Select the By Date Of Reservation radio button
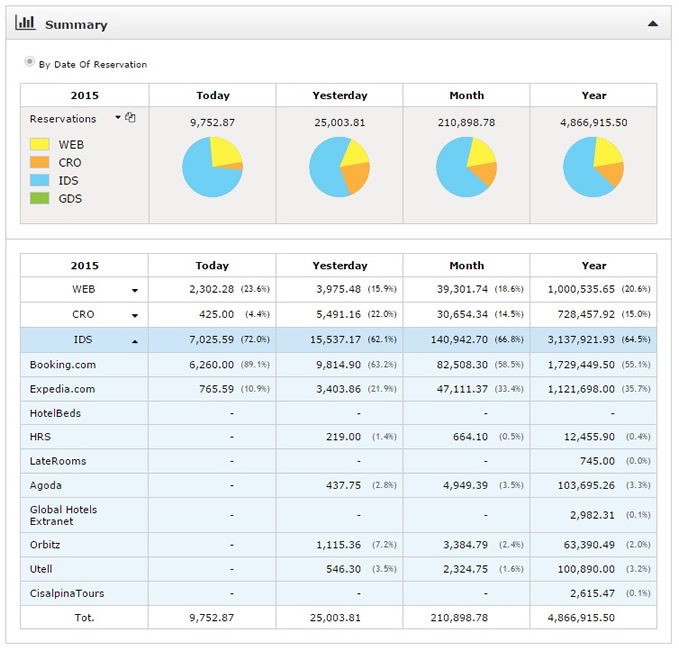The image size is (679, 651). click(30, 63)
